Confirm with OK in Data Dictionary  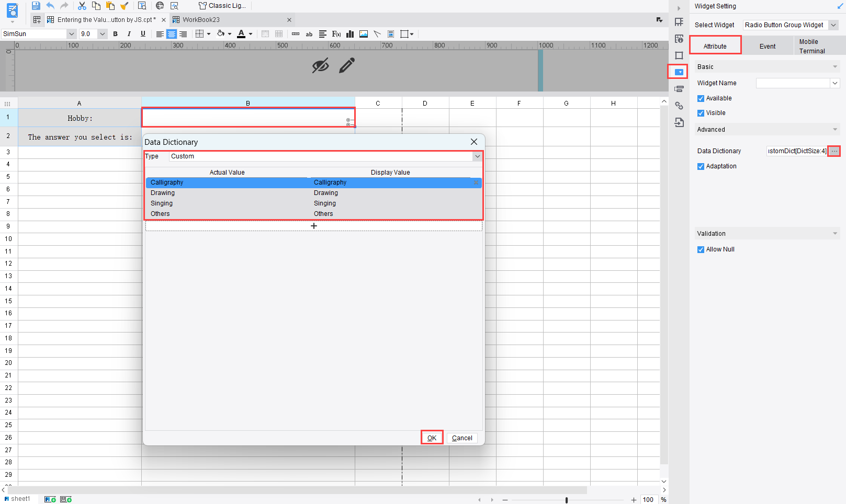[x=432, y=438]
